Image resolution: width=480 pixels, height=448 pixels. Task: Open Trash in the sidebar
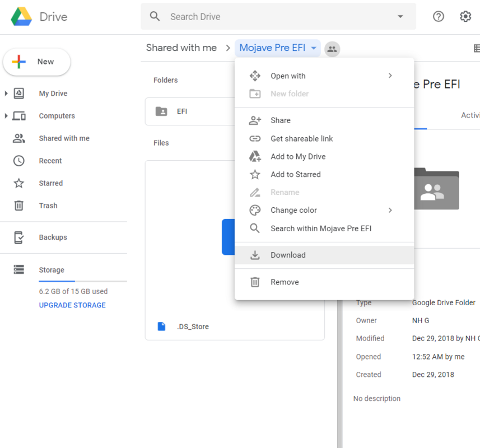[48, 206]
